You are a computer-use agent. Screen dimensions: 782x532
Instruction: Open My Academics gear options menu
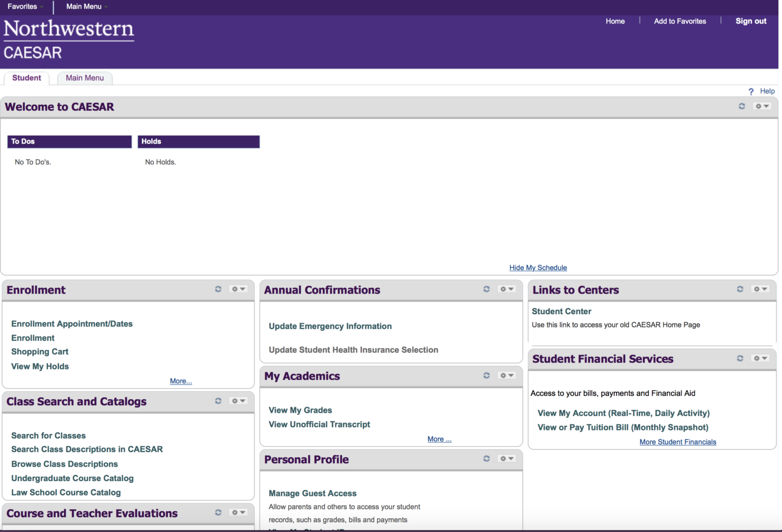(x=507, y=375)
